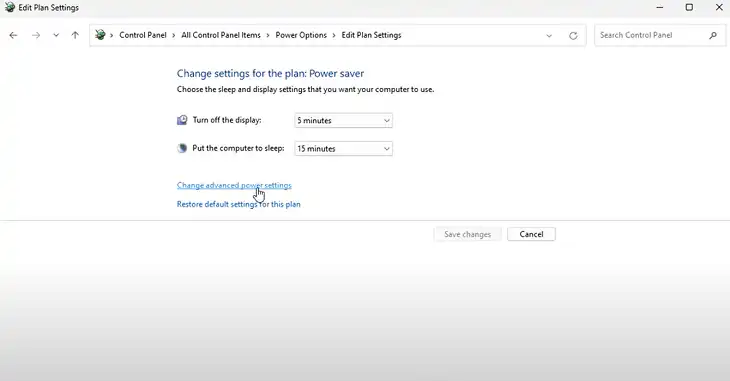Go back with the left arrow
The height and width of the screenshot is (381, 730).
13,35
